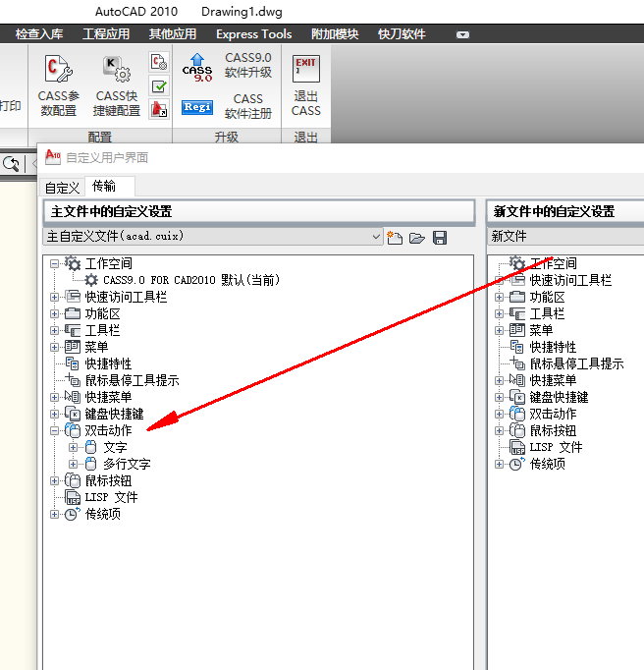Click the 升级 ribbon panel title
Image resolution: width=644 pixels, height=670 pixels.
pyautogui.click(x=227, y=137)
